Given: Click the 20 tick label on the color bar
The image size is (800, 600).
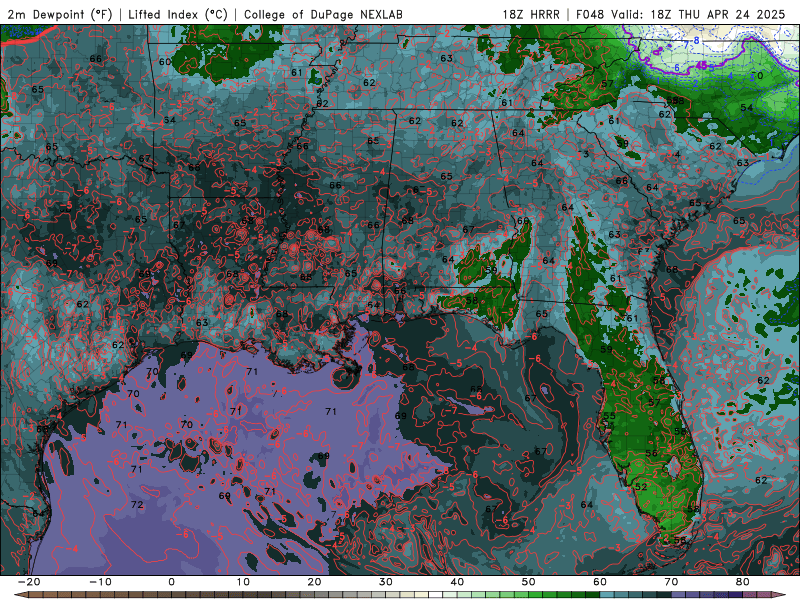Looking at the screenshot, I should tap(314, 582).
